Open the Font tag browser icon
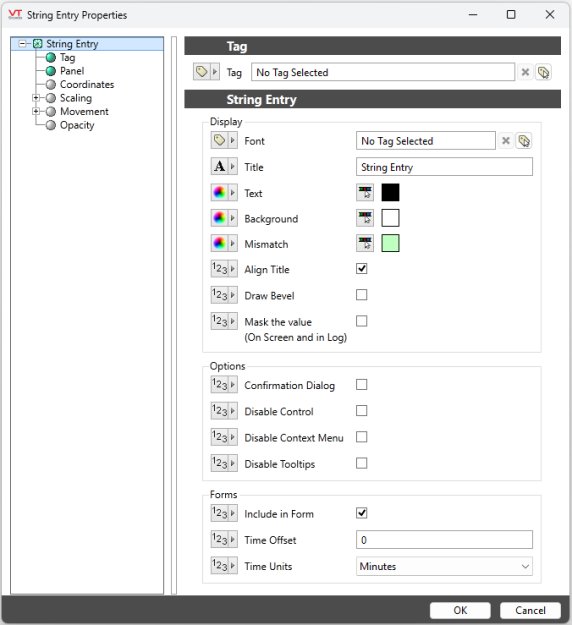This screenshot has width=572, height=625. click(524, 141)
